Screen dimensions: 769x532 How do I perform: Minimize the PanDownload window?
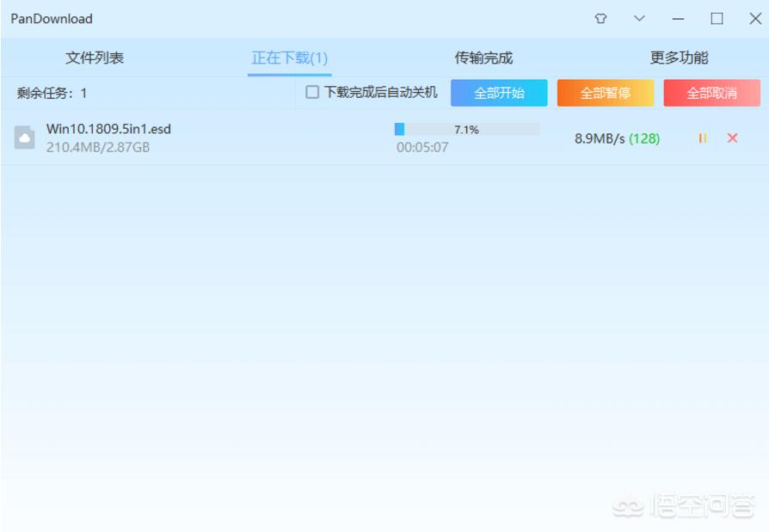[x=679, y=19]
